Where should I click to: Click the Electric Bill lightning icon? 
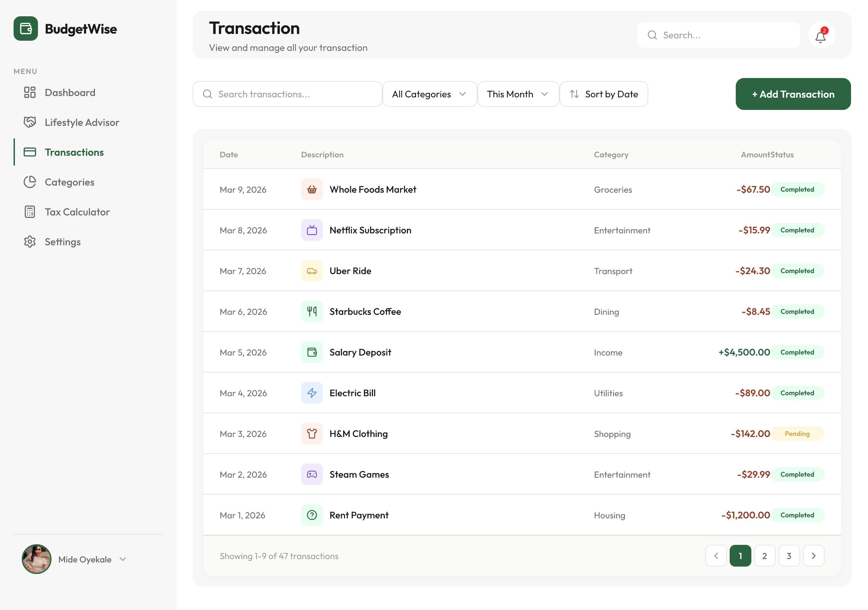pos(312,393)
